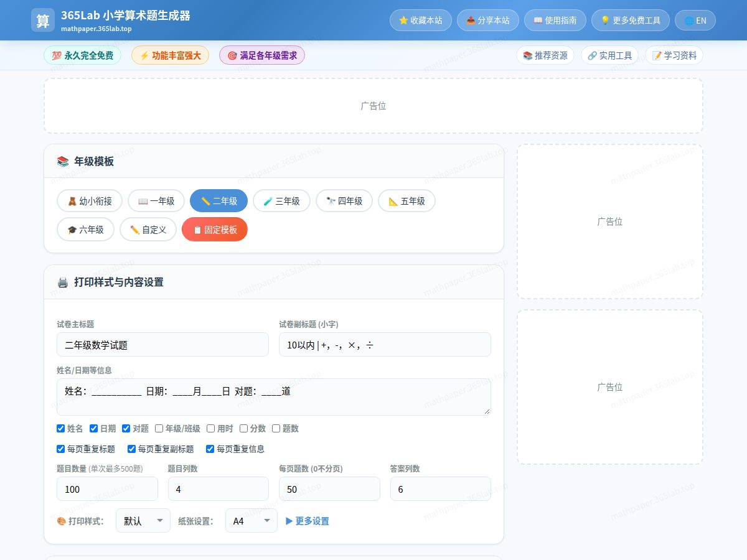Toggle 每页重复标题 checkbox
747x560 pixels.
[x=60, y=449]
